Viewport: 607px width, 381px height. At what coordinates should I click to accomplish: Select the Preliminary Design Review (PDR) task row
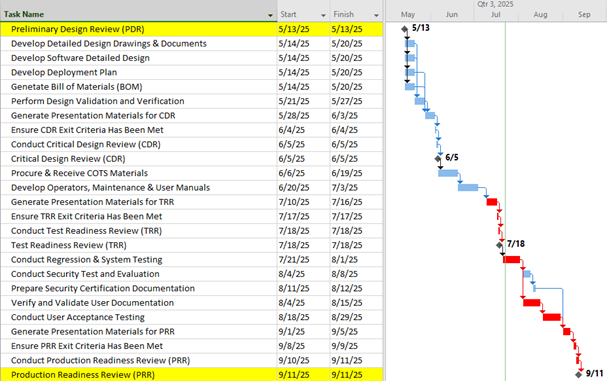coord(192,29)
